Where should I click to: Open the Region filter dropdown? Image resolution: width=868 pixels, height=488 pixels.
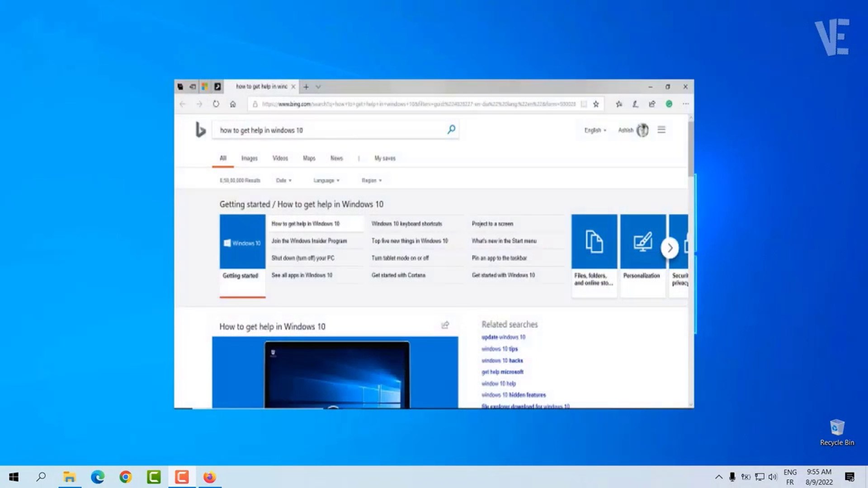pos(372,180)
